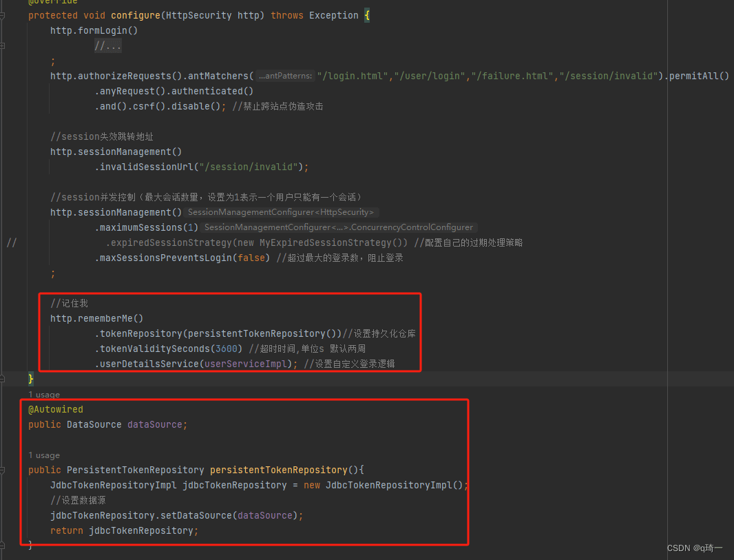Click fold end marker at persistentTokenRepository closing brace
Viewport: 734px width, 560px height.
(x=2, y=545)
